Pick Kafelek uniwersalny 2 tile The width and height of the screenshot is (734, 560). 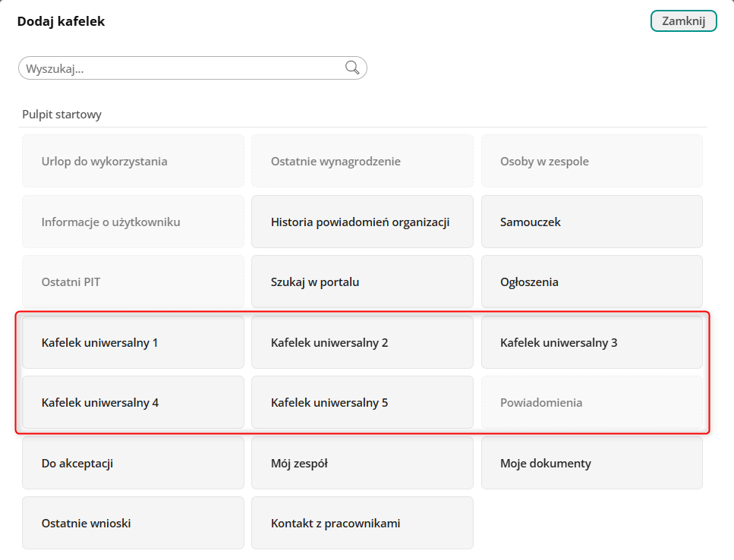(362, 342)
